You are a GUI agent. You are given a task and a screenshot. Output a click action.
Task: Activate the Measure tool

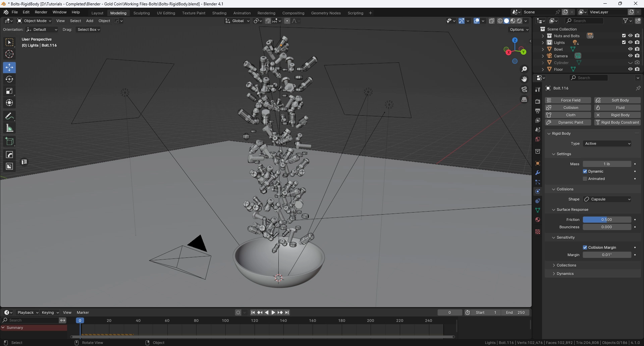click(x=9, y=128)
